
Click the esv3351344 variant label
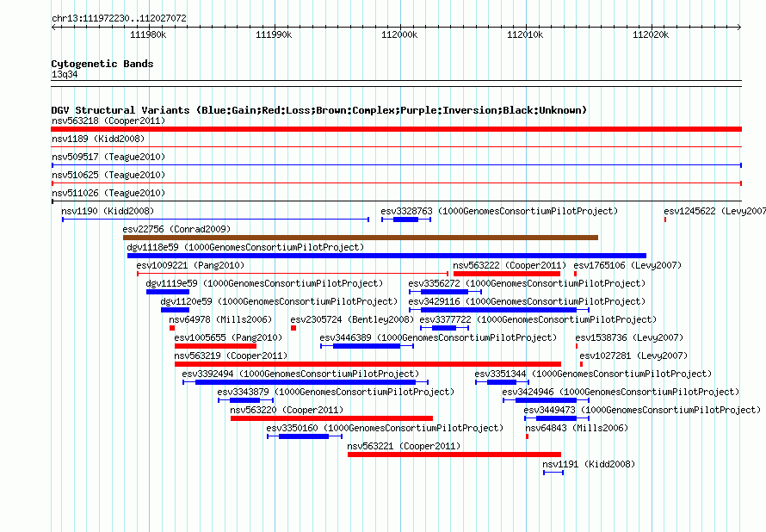[x=593, y=374]
